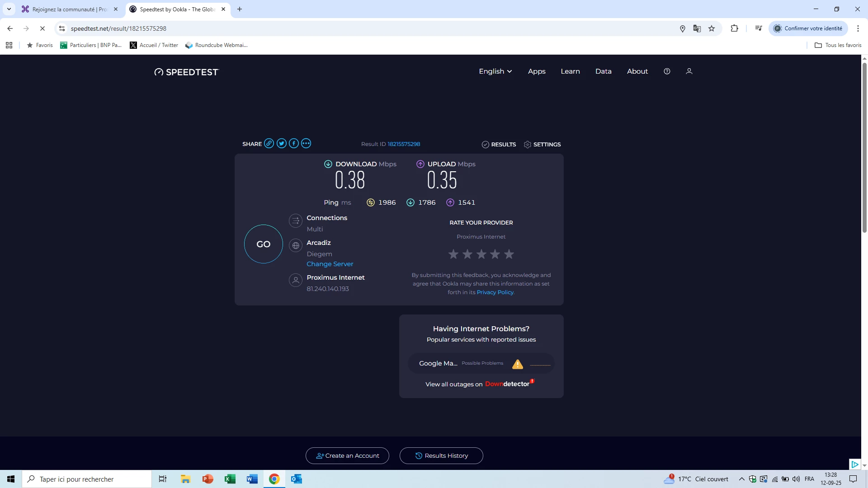Click the browser address bar URL
868x488 pixels.
pos(118,28)
